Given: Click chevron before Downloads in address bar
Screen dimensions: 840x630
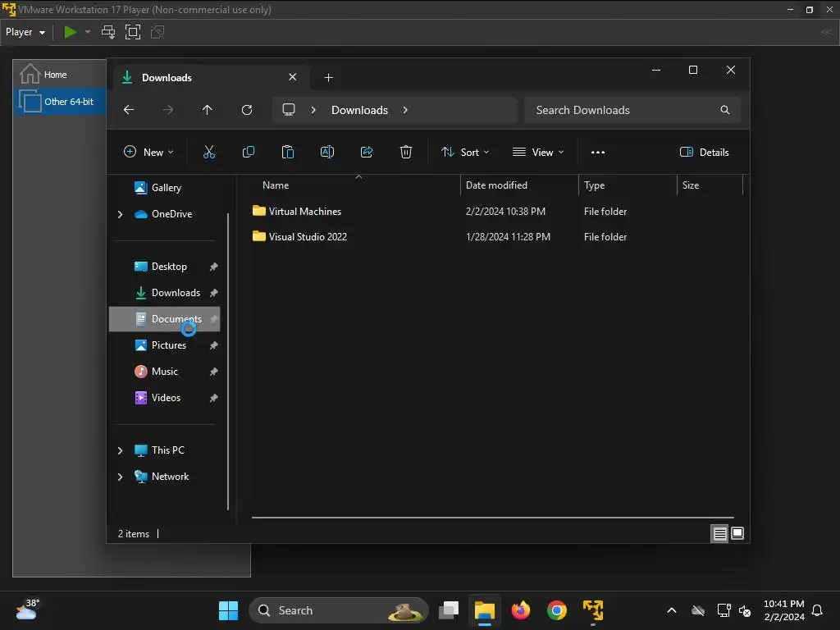Looking at the screenshot, I should (313, 110).
